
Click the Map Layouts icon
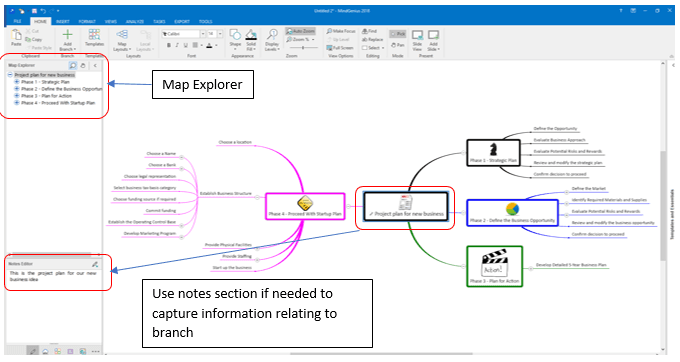pos(122,35)
